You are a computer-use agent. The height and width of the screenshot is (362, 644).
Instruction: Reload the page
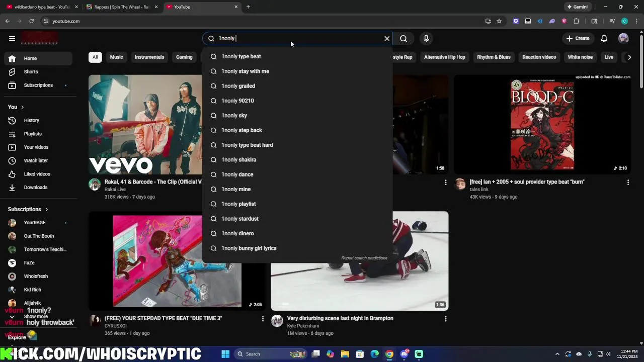click(31, 21)
